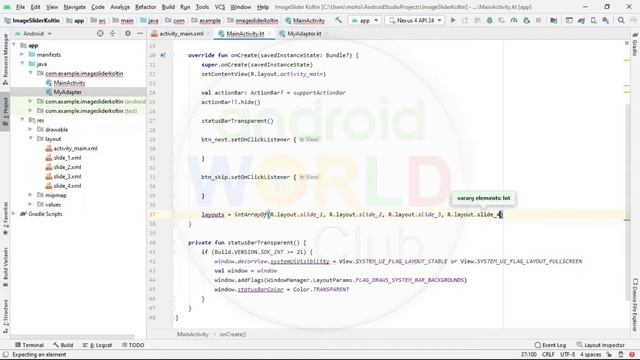Expand the values folder

31,204
